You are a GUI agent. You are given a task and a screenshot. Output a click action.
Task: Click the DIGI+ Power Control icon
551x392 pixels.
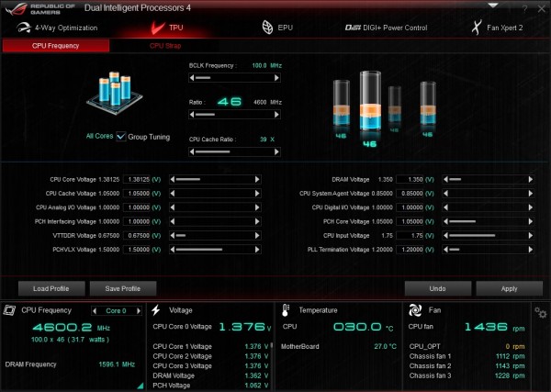tap(353, 28)
